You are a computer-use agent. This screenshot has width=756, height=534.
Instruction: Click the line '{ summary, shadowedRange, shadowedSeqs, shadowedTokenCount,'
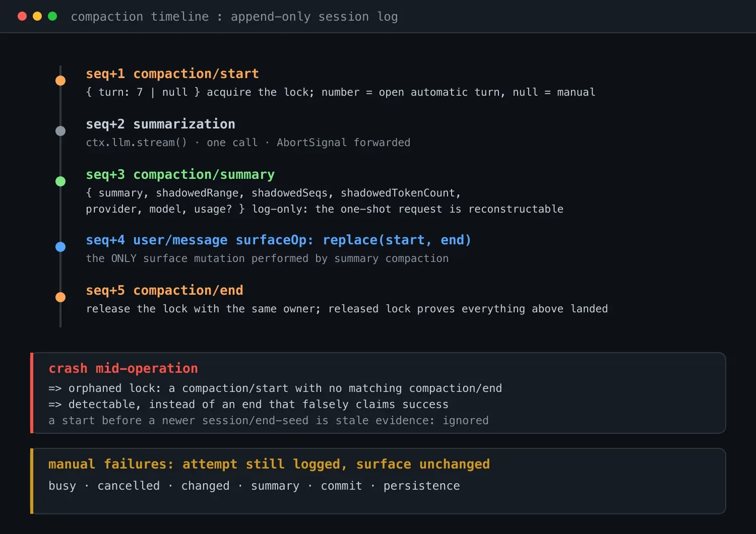point(274,193)
